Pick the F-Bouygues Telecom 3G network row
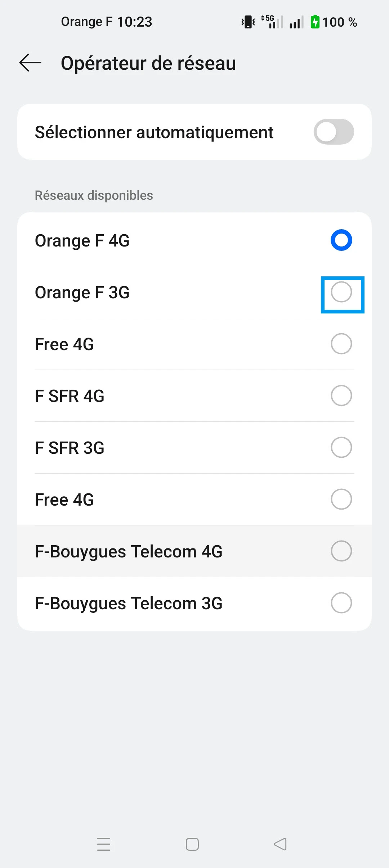The width and height of the screenshot is (389, 868). pos(194,603)
